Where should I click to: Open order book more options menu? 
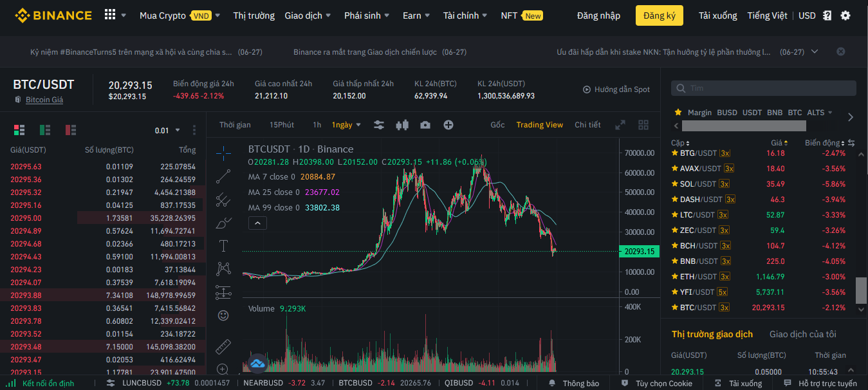(194, 130)
